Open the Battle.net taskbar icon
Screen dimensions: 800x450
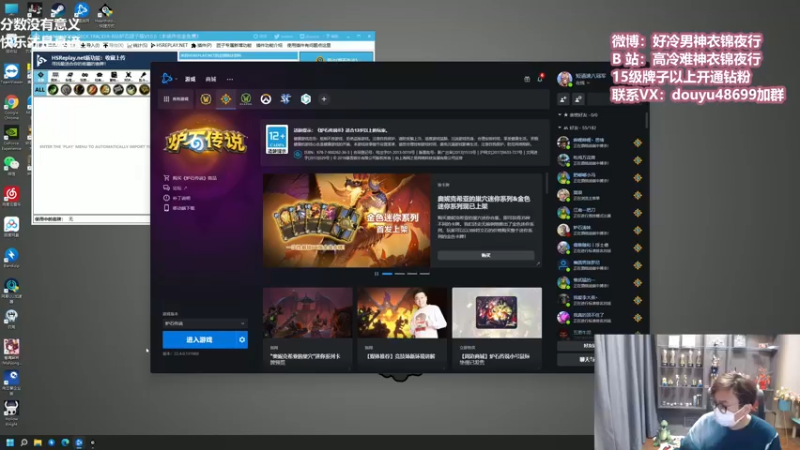pyautogui.click(x=79, y=442)
